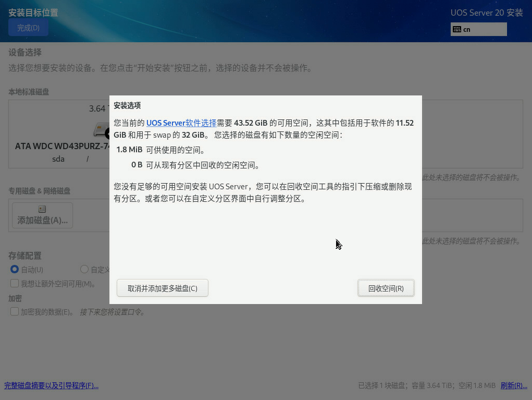Click the 1.8 MiB available space row
The width and height of the screenshot is (532, 400).
click(x=160, y=150)
